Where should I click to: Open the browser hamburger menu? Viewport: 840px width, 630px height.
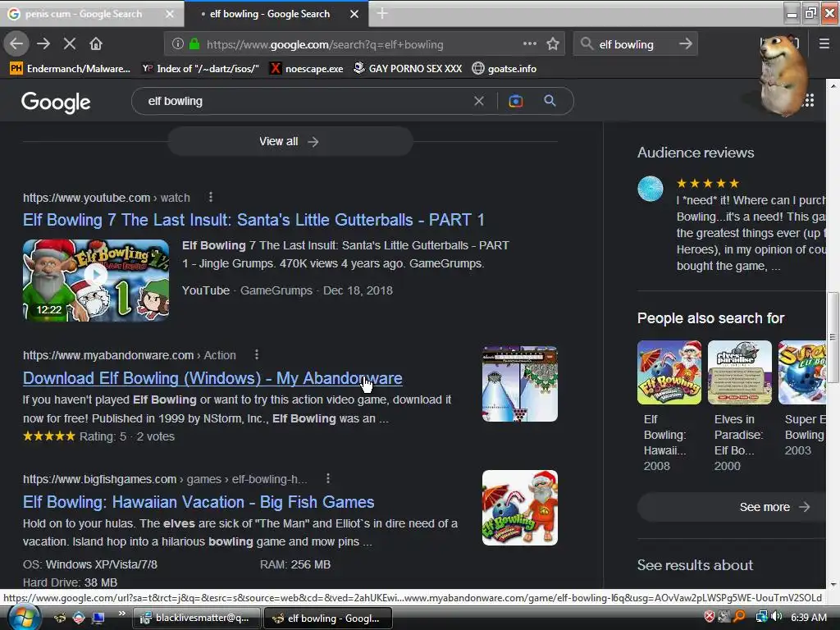point(824,44)
